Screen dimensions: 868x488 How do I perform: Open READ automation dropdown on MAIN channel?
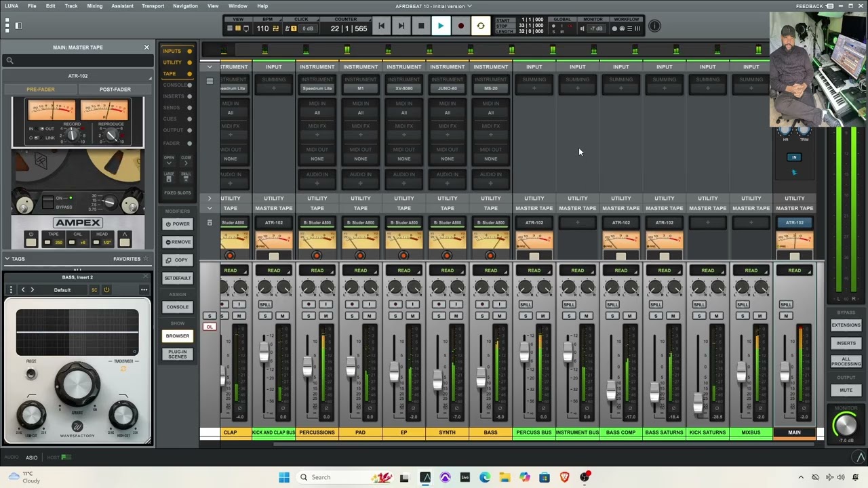pos(795,270)
